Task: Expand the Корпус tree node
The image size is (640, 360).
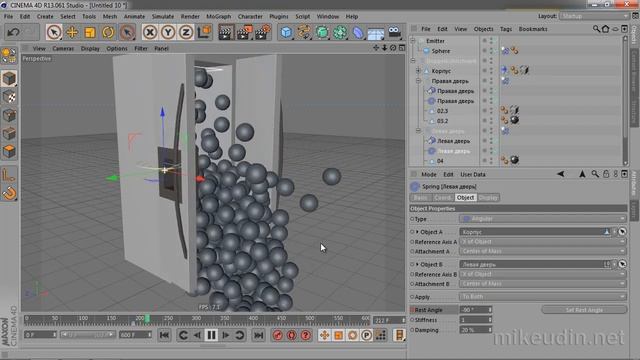Action: [x=418, y=71]
